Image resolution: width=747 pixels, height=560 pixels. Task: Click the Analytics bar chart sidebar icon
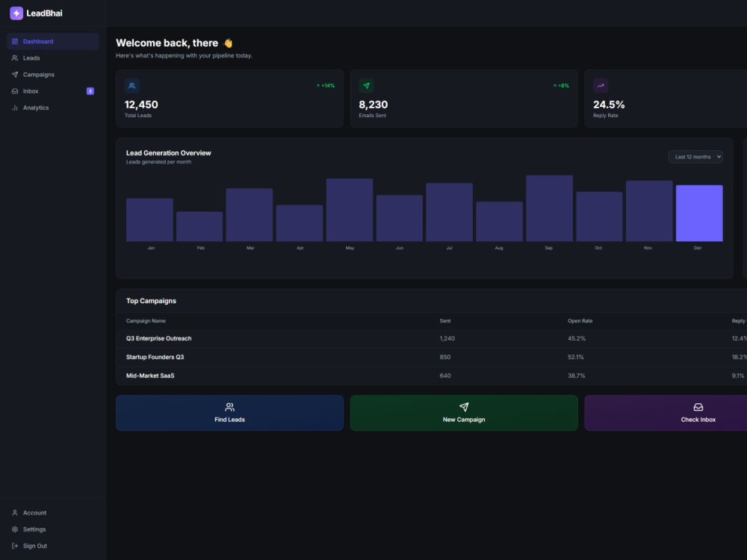pyautogui.click(x=15, y=108)
